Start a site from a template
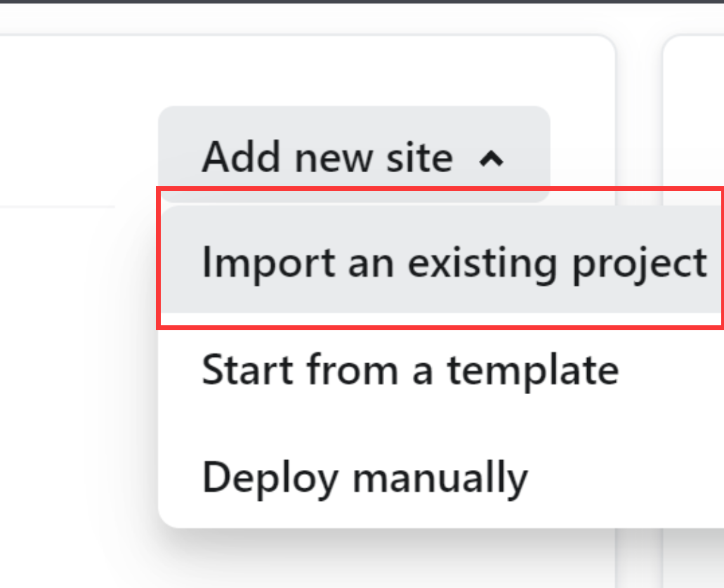 (x=441, y=369)
